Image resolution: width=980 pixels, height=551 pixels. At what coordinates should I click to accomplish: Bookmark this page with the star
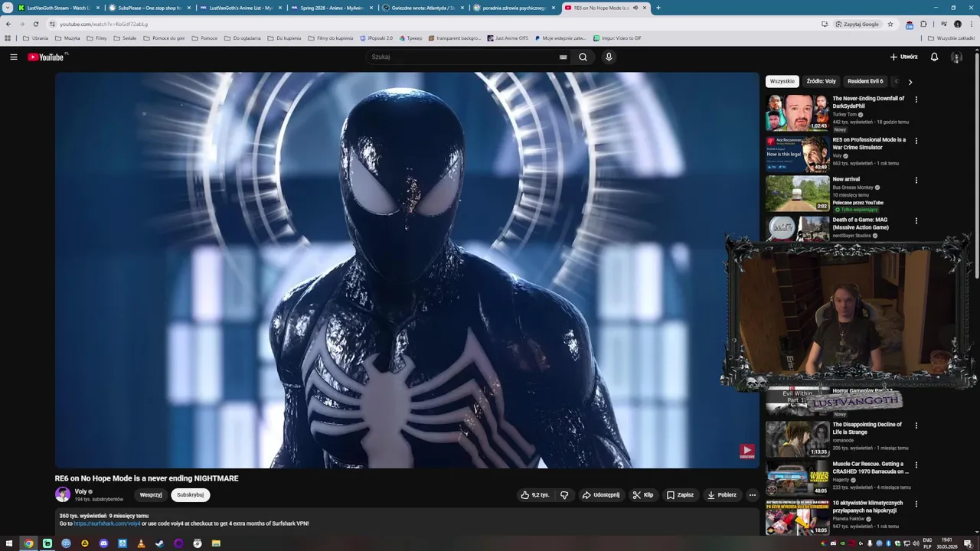click(890, 24)
